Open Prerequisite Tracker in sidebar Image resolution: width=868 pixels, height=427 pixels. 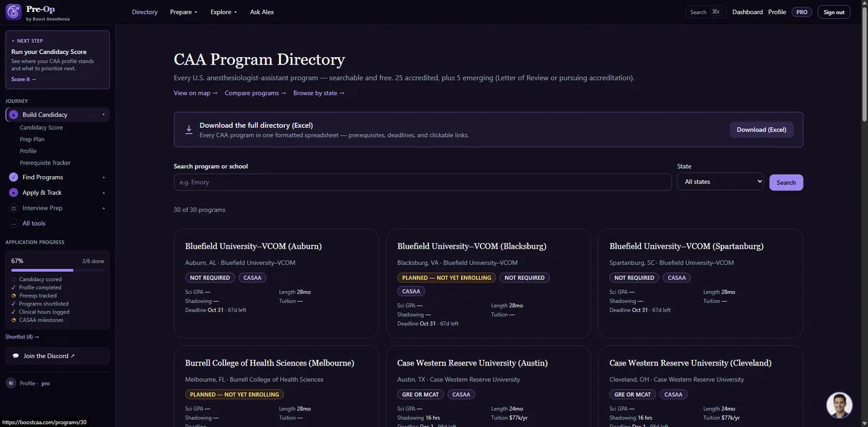[x=45, y=163]
